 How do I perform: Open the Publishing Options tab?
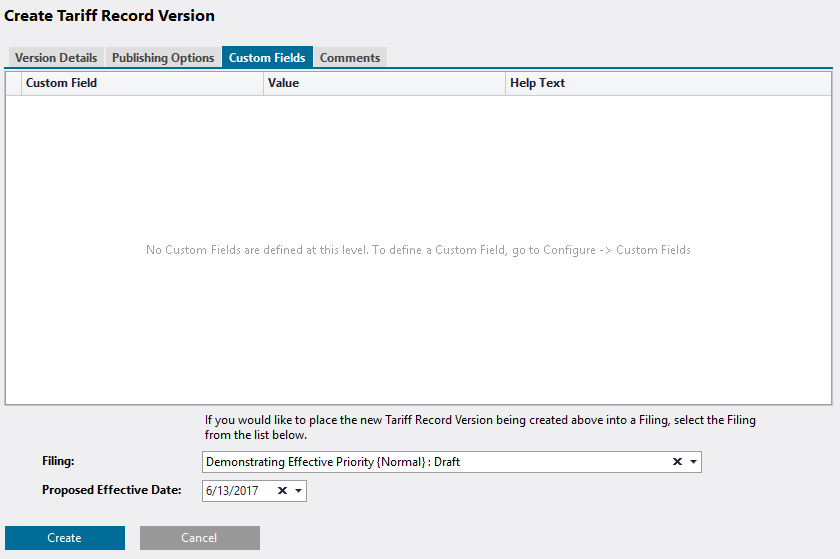(x=163, y=58)
